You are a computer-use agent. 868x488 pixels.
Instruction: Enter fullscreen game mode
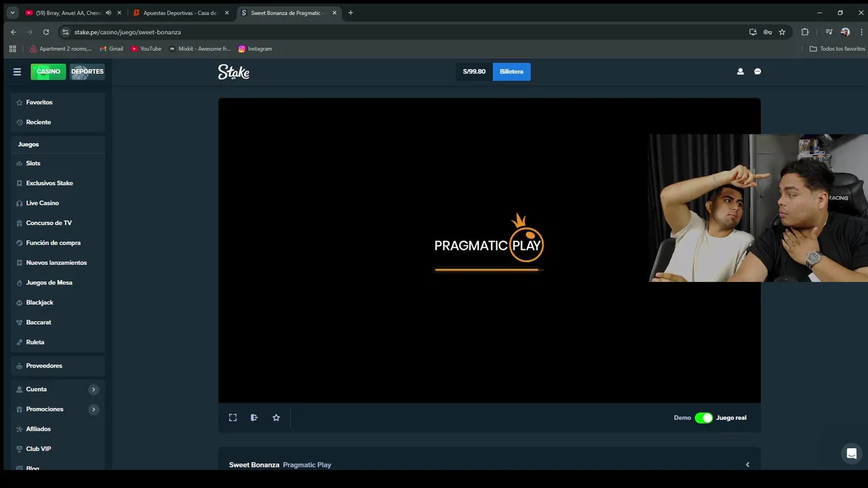pyautogui.click(x=233, y=418)
